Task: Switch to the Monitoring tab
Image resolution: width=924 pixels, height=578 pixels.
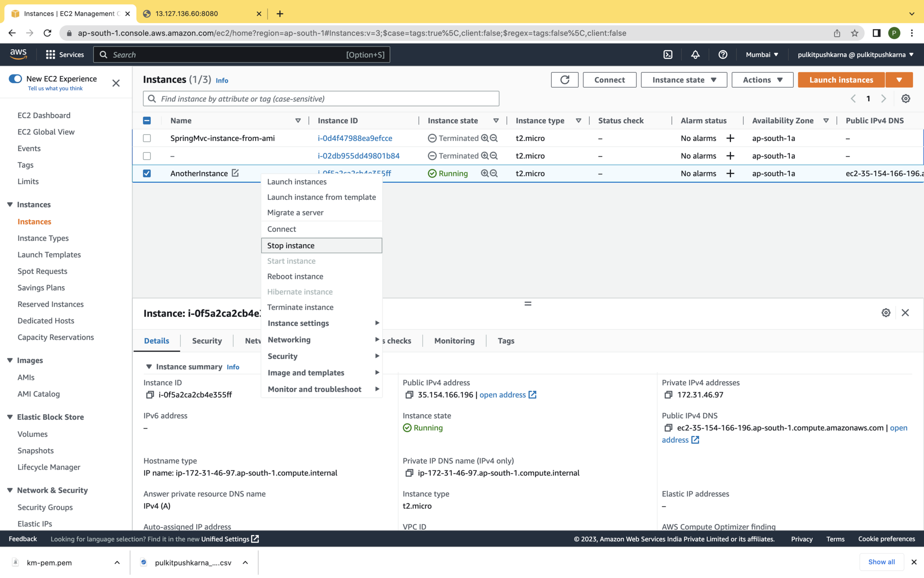Action: pyautogui.click(x=454, y=341)
